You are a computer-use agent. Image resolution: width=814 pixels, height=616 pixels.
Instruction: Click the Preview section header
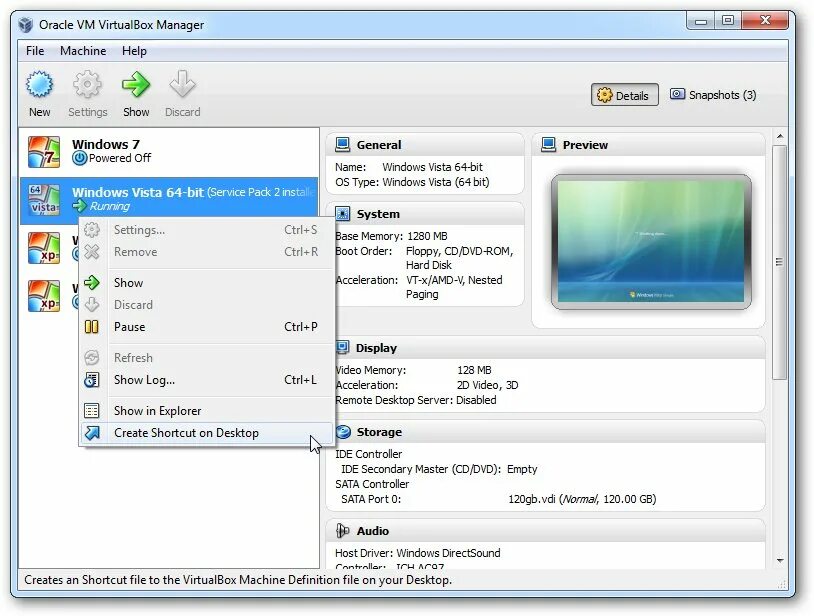pyautogui.click(x=648, y=145)
